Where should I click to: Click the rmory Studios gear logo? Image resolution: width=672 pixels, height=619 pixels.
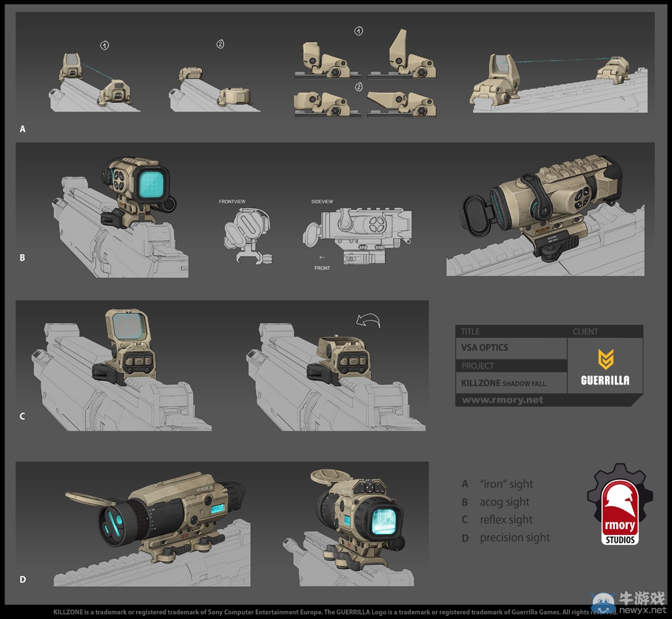[x=619, y=505]
